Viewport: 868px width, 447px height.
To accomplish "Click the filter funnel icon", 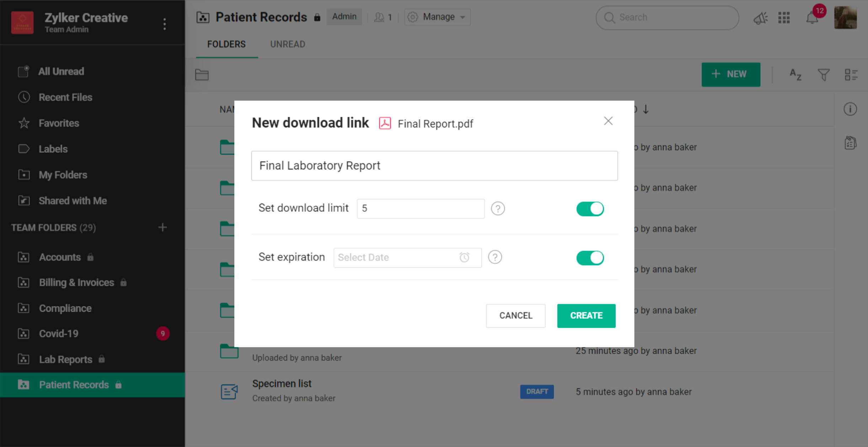I will pos(824,75).
